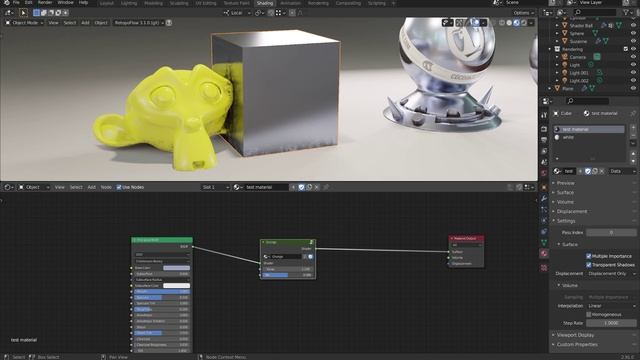Remove material slot with minus icon
Image resolution: width=640 pixels, height=360 pixels.
(633, 135)
